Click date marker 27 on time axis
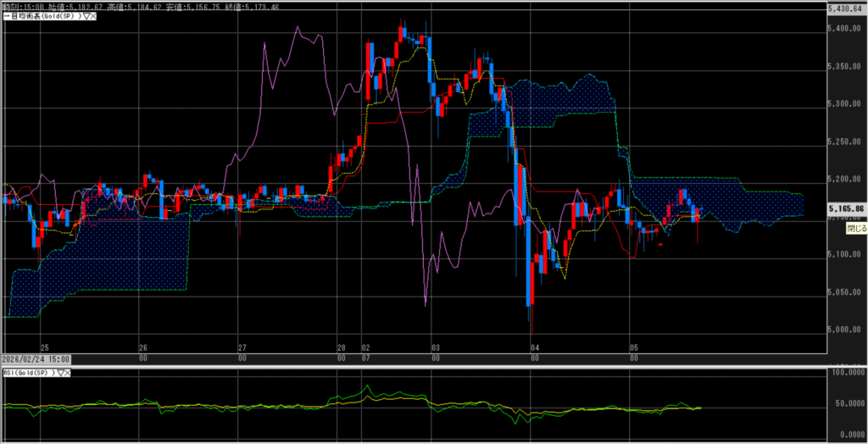The width and height of the screenshot is (868, 444). click(242, 347)
